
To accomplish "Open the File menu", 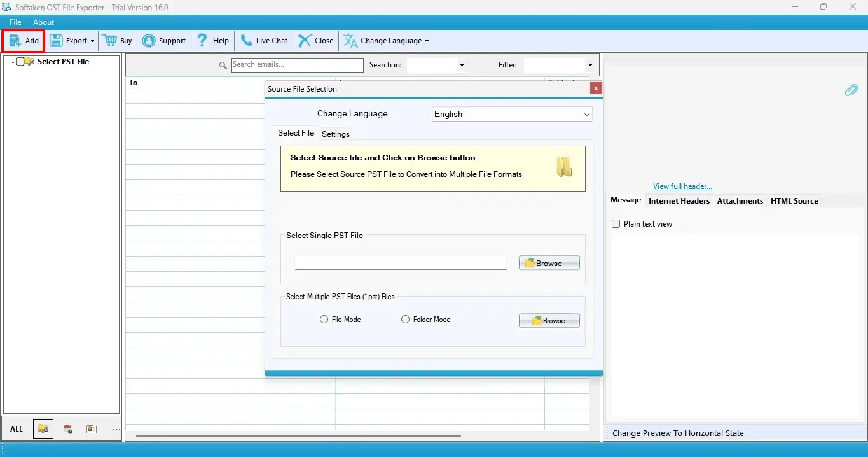I will pos(15,22).
